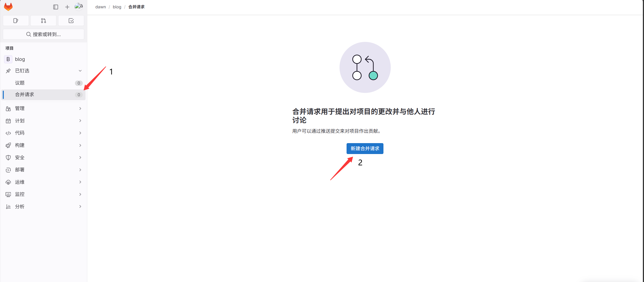644x282 pixels.
Task: Open the 议题 issues item
Action: point(43,83)
